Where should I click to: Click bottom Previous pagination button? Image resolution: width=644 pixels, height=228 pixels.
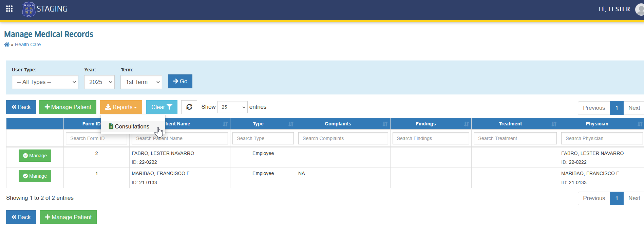(x=594, y=198)
